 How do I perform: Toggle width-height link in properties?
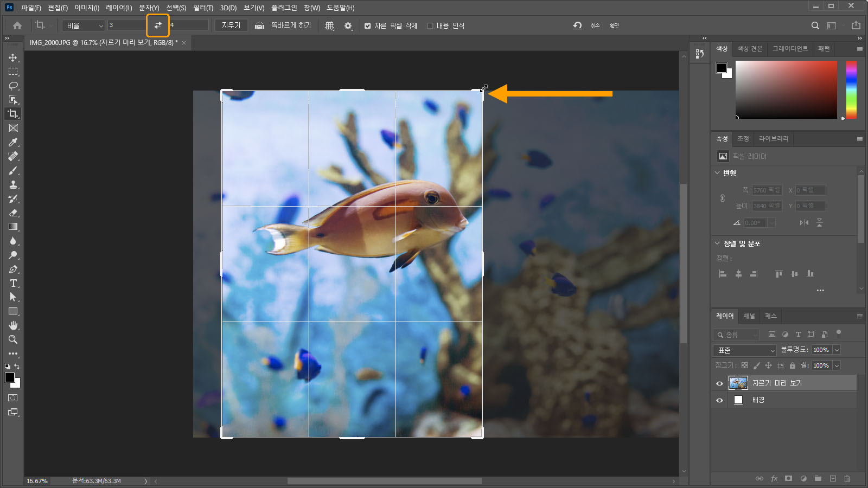pos(723,198)
